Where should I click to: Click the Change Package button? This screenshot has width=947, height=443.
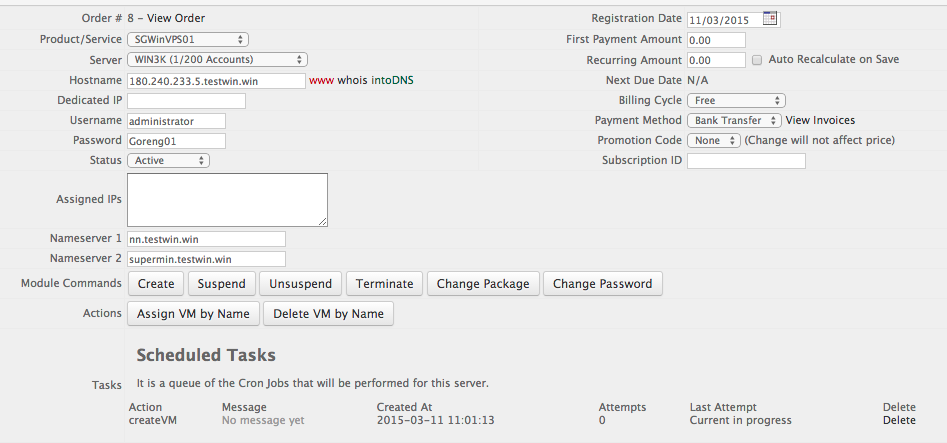[x=483, y=283]
